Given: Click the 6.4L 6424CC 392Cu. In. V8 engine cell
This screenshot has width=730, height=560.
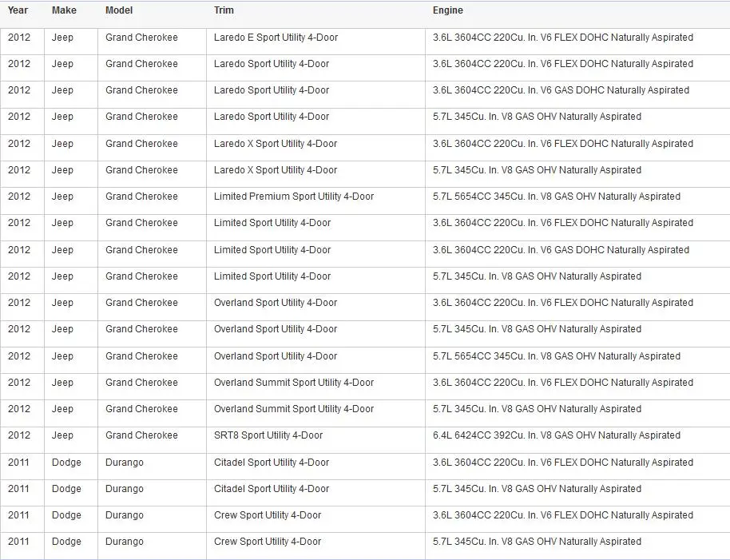Looking at the screenshot, I should click(x=577, y=440).
